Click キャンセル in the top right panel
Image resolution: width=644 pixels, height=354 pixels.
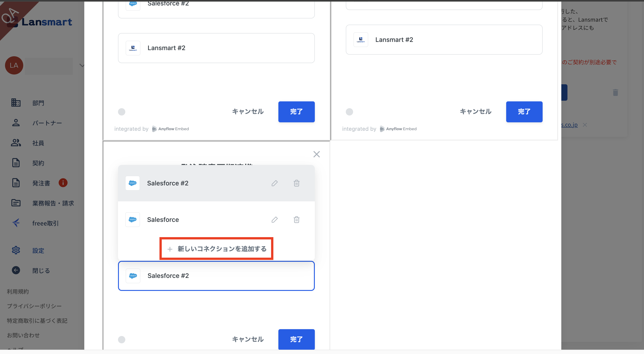point(475,111)
